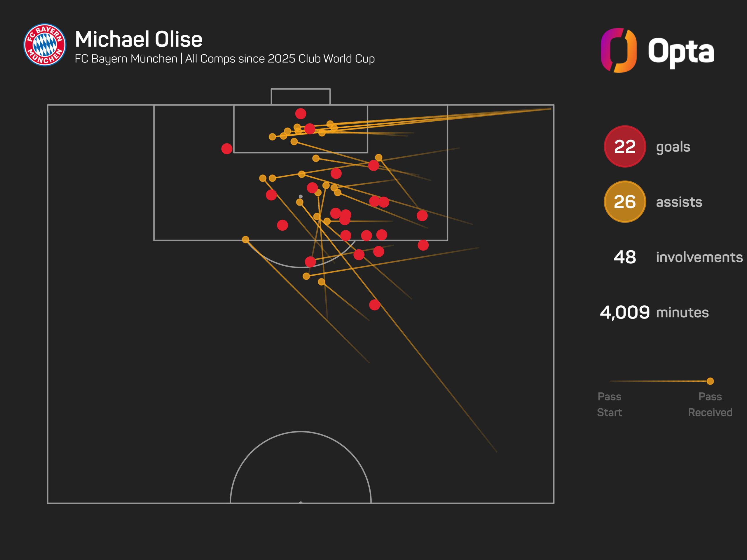The image size is (747, 560).
Task: Click the lowest red goal dot outside the box
Action: tap(374, 305)
